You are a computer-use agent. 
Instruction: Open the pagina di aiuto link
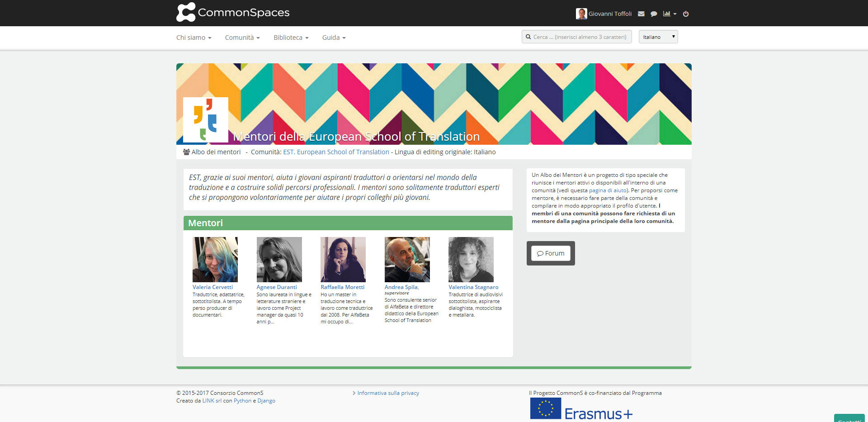point(608,190)
